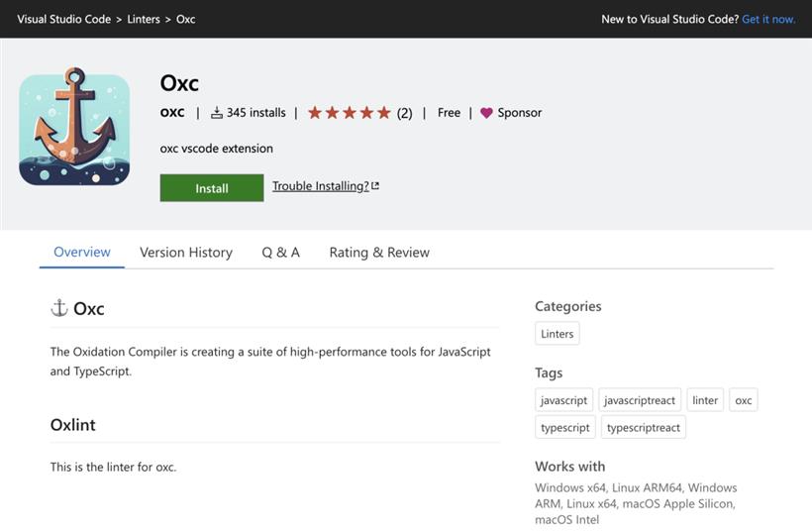The image size is (812, 531).
Task: Click the purple Sponsor heart icon
Action: (486, 112)
